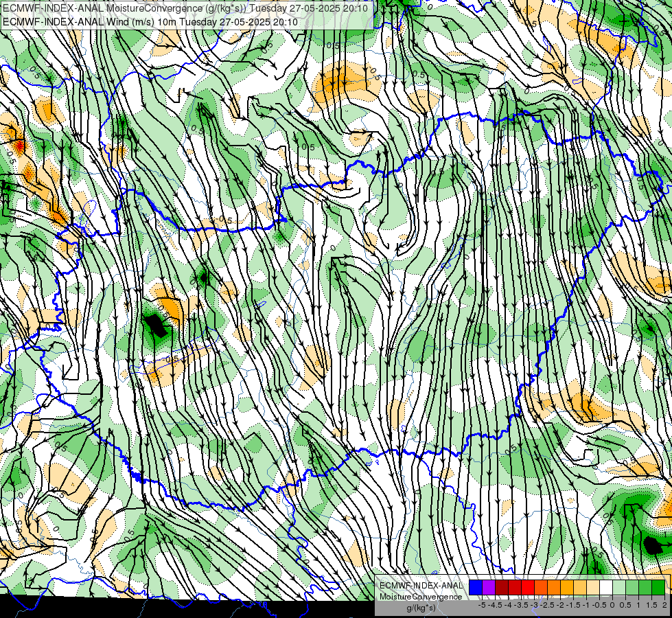Click the blue legend color swatch
This screenshot has height=618, width=672.
point(476,587)
